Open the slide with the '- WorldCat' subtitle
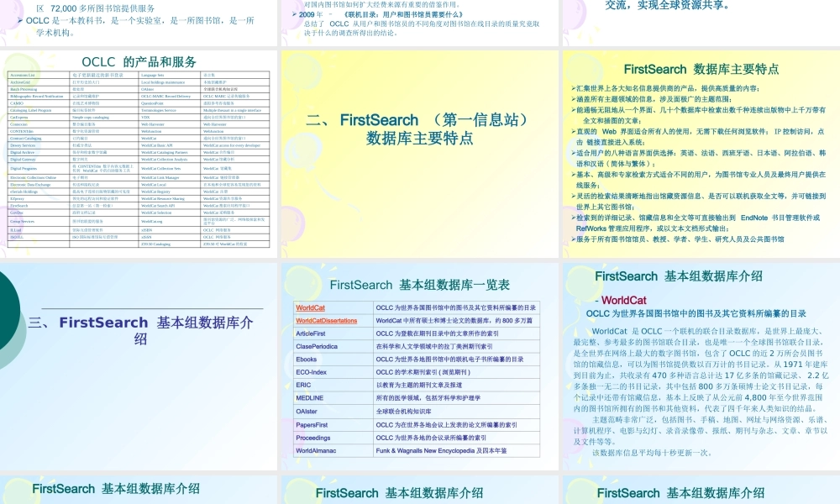 (701, 366)
